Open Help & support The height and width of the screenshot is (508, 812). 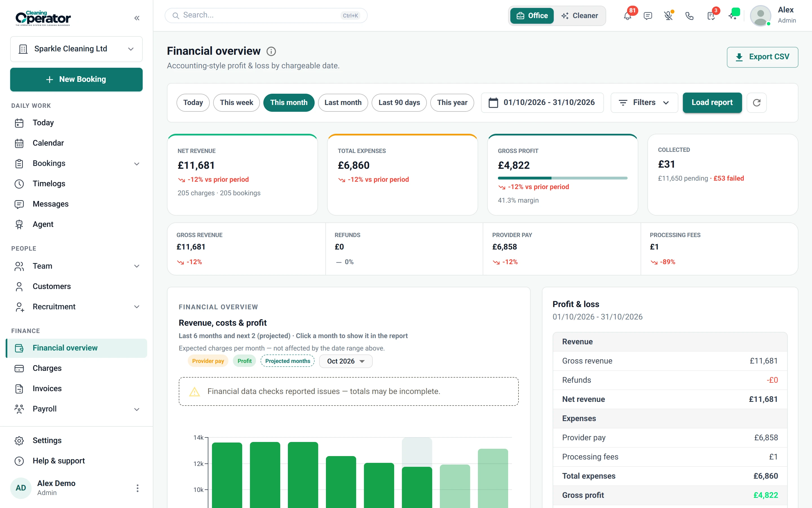[76, 461]
